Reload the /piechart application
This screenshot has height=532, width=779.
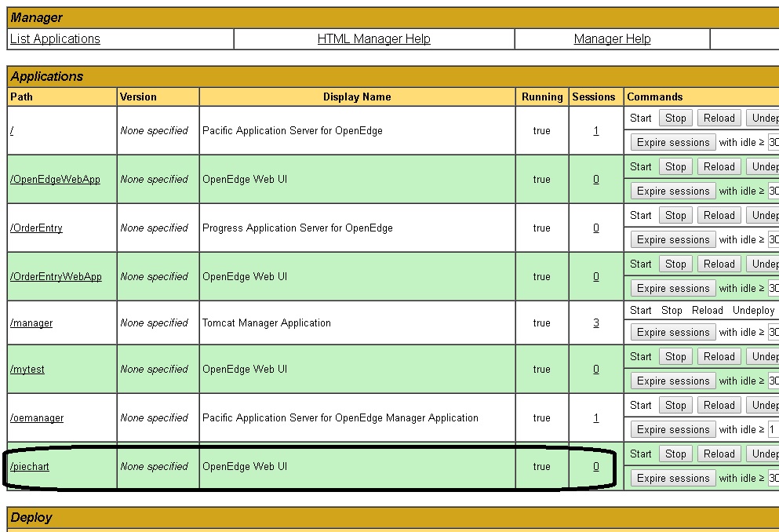[719, 454]
